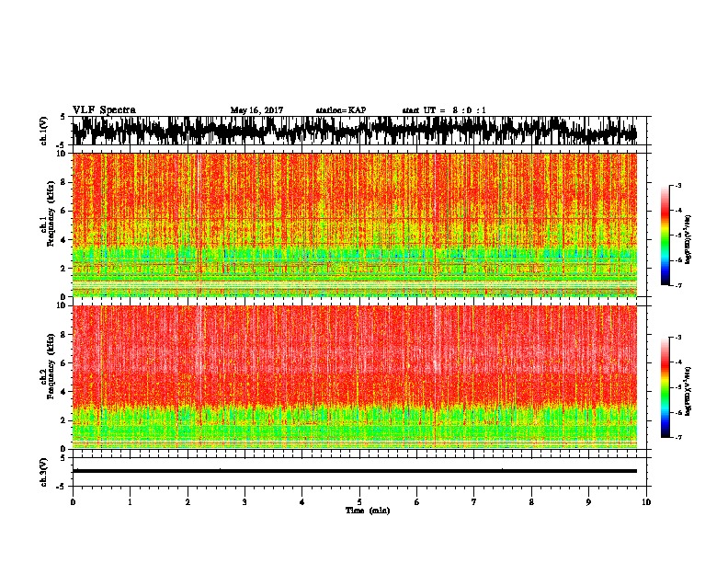The image size is (728, 563).
Task: Click inside the ch.2 spectrogram panel
Action: click(x=355, y=377)
